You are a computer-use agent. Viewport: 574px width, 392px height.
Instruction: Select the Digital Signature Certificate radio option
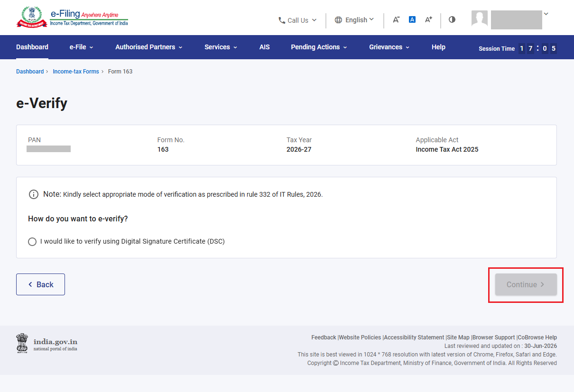pyautogui.click(x=32, y=242)
